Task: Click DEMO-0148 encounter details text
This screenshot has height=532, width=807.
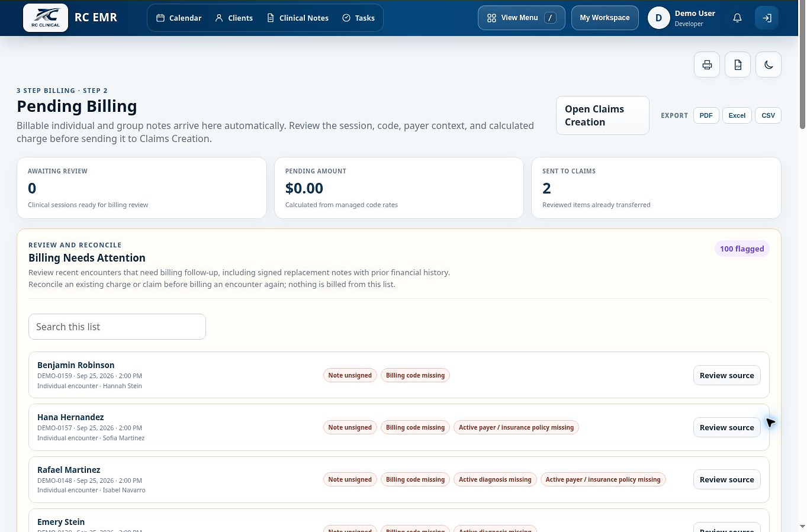Action: pyautogui.click(x=89, y=481)
